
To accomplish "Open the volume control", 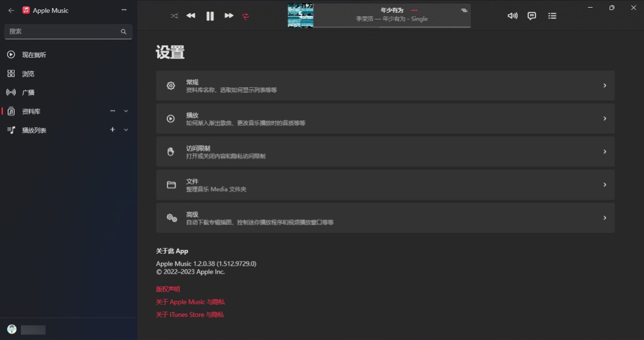I will tap(512, 15).
